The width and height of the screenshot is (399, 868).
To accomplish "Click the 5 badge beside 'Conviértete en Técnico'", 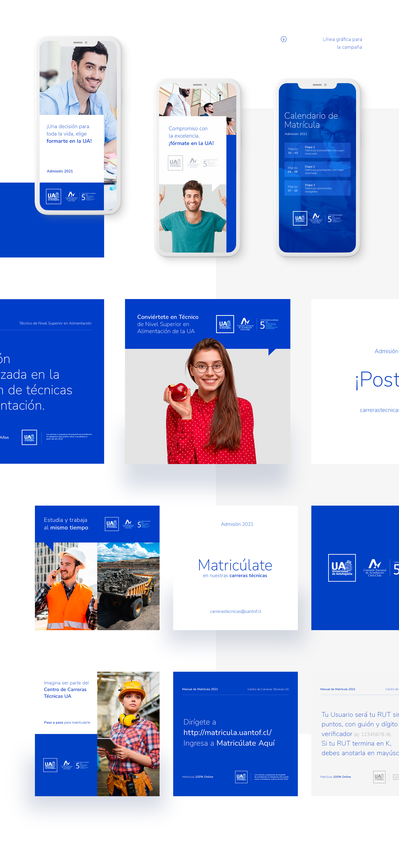I will tap(269, 324).
